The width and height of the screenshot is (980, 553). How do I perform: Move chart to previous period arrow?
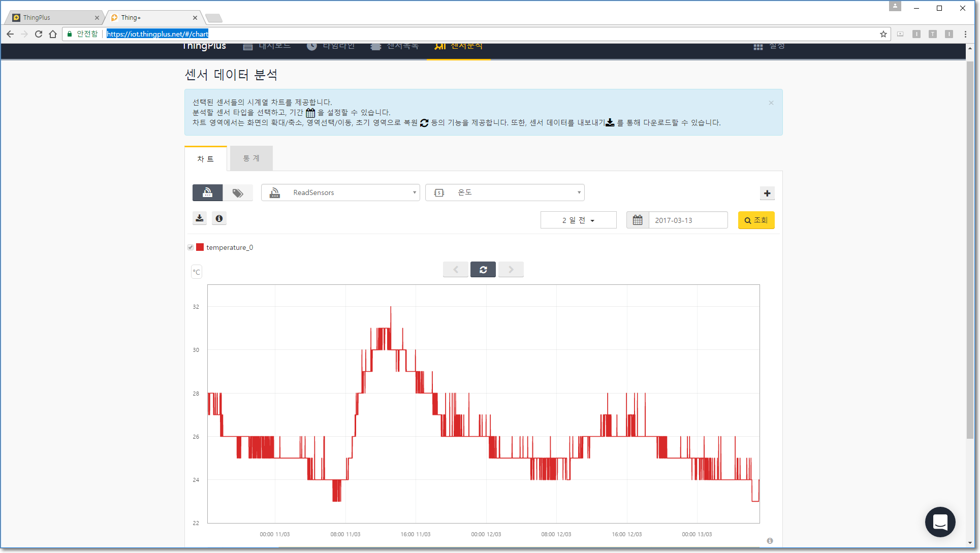456,270
